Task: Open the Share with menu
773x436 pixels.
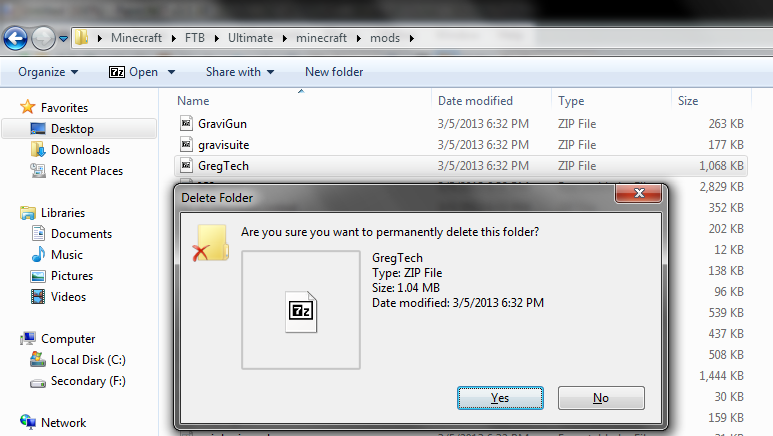Action: click(240, 72)
